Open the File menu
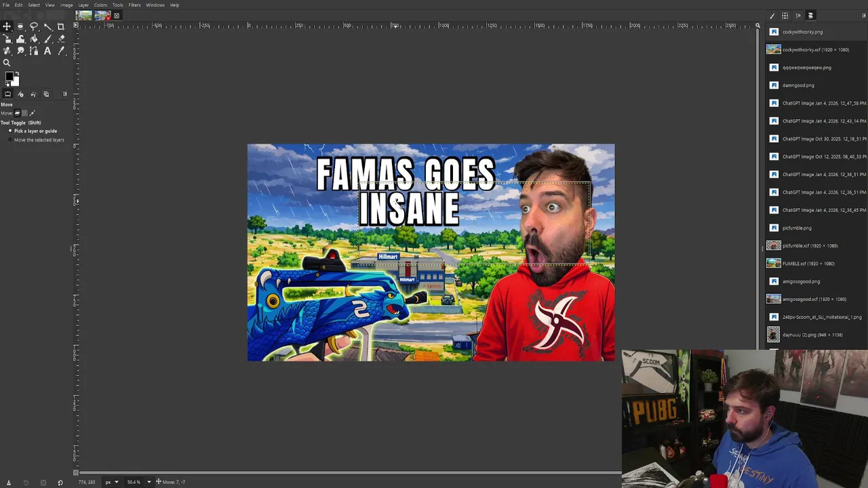Viewport: 868px width, 488px height. [6, 5]
